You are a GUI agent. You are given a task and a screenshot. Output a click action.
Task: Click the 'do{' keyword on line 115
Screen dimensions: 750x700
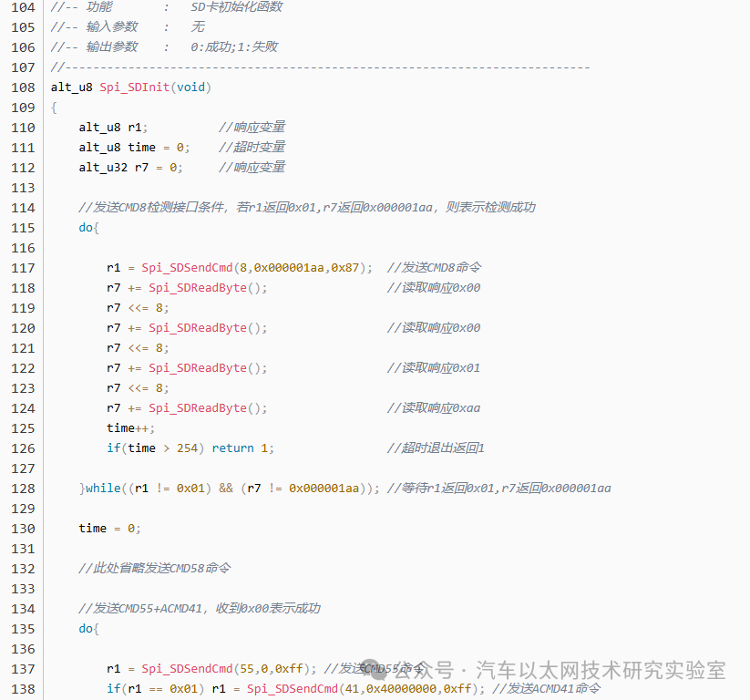tap(89, 228)
